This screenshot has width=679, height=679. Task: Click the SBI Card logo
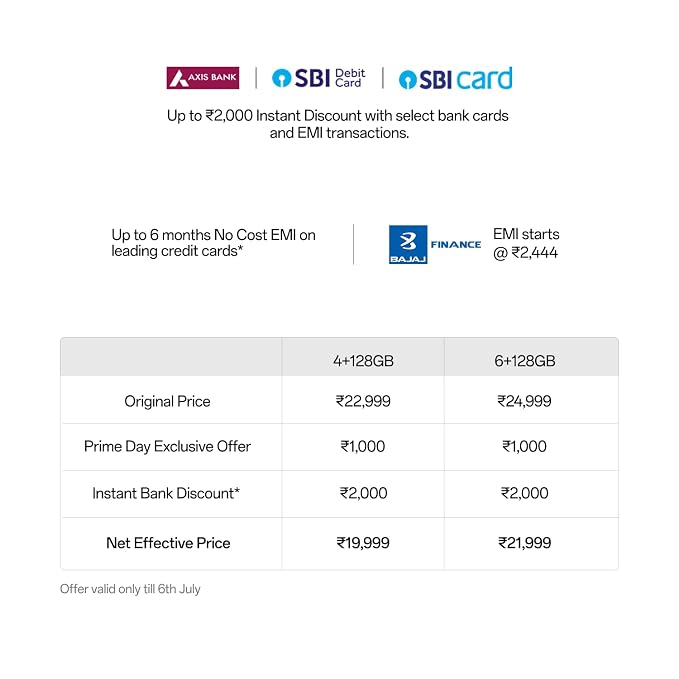click(x=456, y=78)
